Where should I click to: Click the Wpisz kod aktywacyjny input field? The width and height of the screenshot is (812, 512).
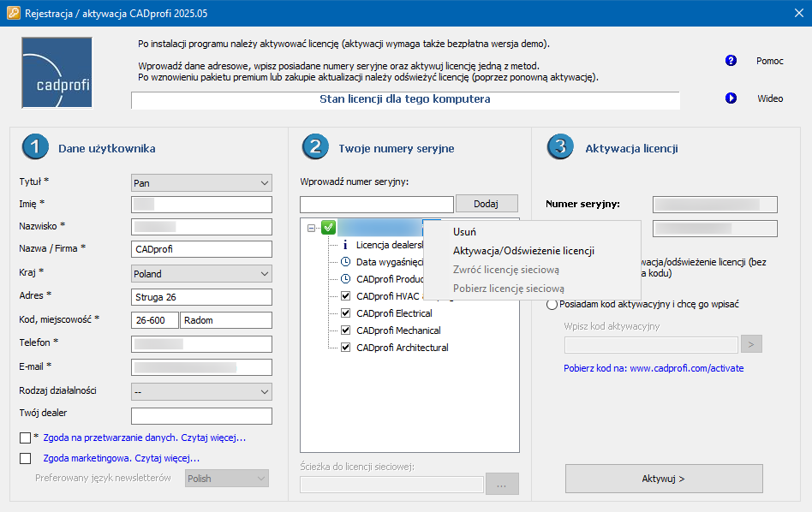coord(652,344)
